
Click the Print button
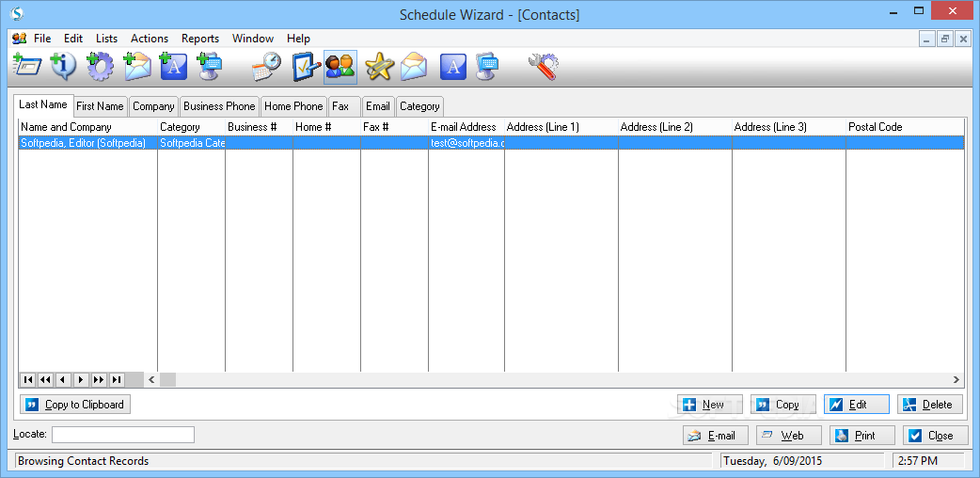pos(862,436)
